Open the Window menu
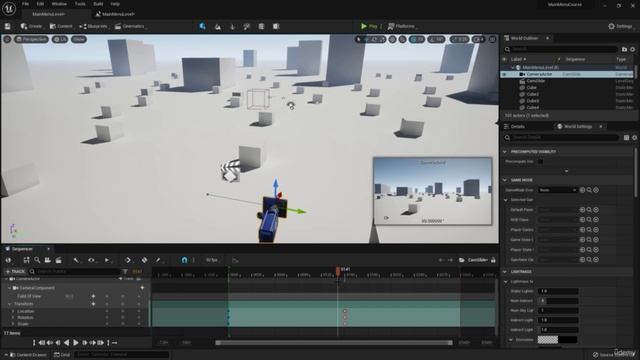This screenshot has width=640, height=360. pyautogui.click(x=59, y=4)
